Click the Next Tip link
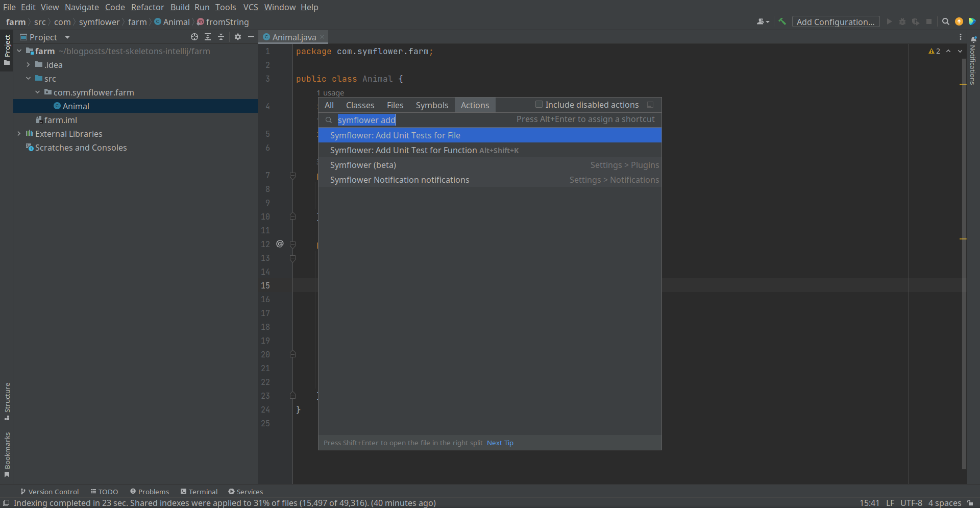 point(500,443)
